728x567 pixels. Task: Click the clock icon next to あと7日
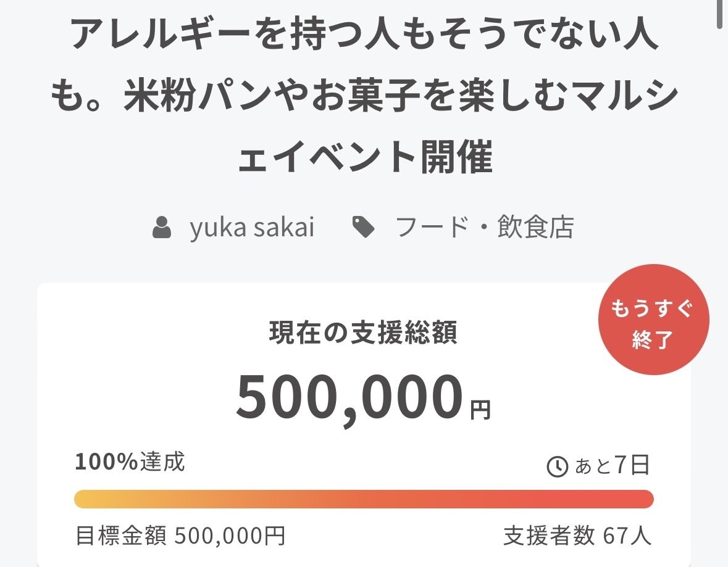coord(558,467)
